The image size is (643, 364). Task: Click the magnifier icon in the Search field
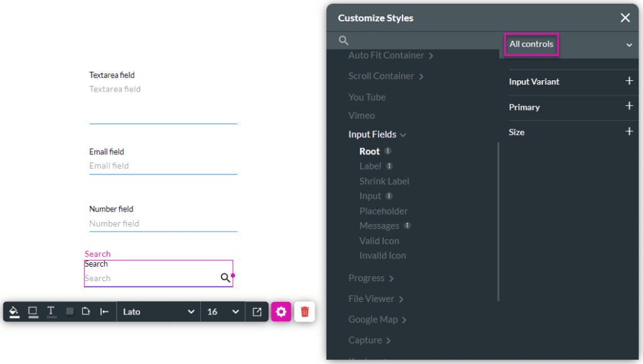pos(225,278)
